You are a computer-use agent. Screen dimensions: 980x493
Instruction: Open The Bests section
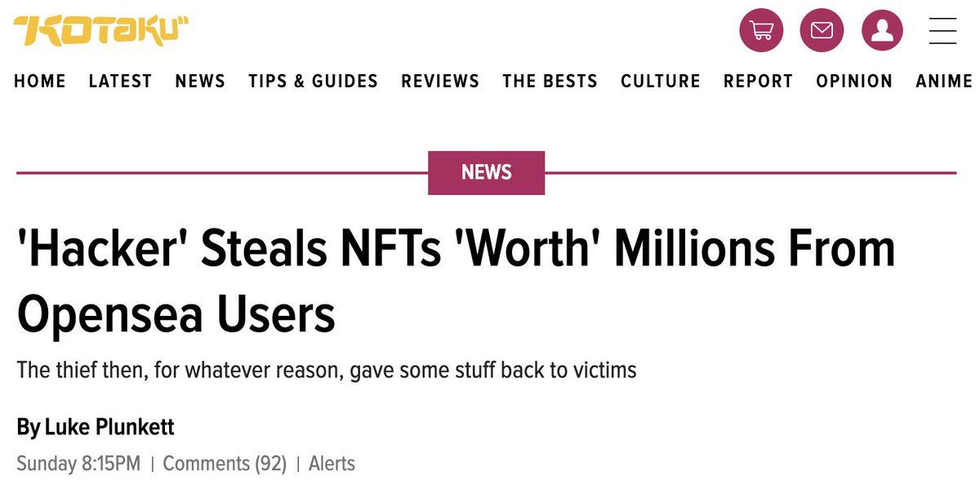pos(550,81)
